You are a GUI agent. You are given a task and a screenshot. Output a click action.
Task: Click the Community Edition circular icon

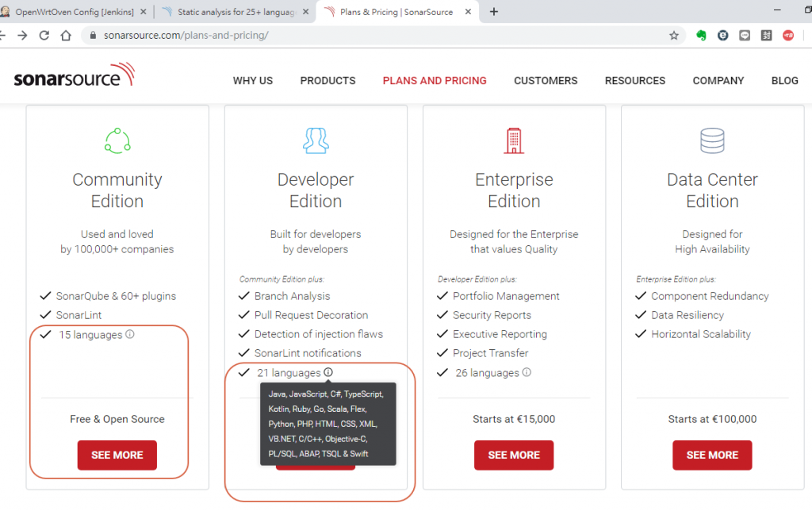117,140
